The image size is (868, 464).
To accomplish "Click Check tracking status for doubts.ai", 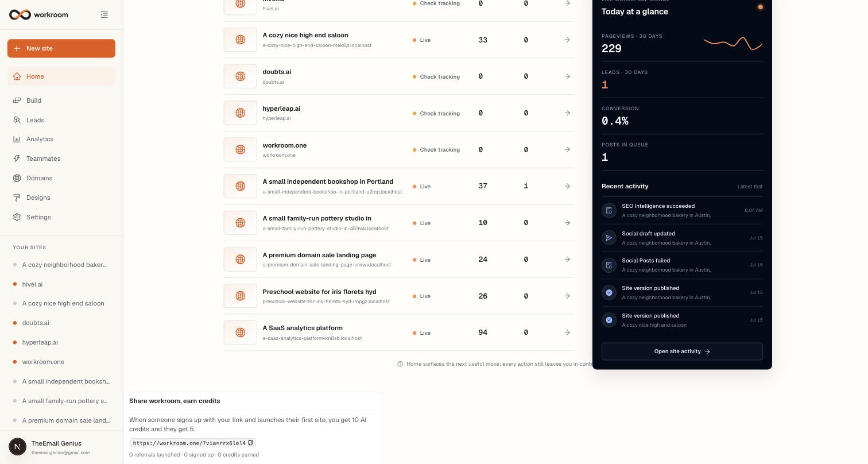I will [x=436, y=76].
